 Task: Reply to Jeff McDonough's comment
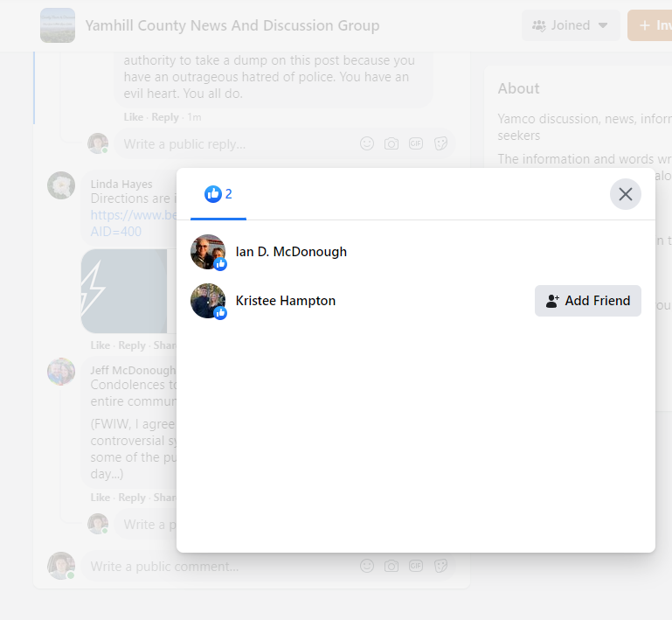tap(132, 498)
